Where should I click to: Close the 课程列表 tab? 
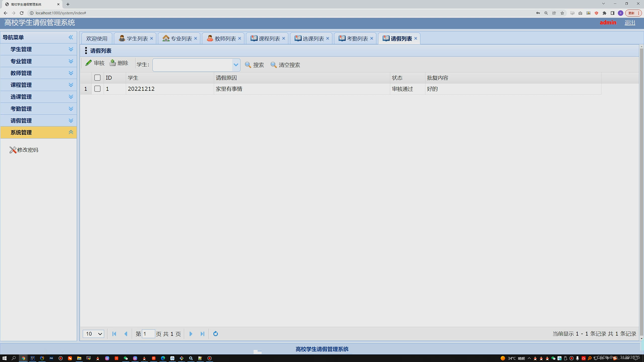point(284,38)
